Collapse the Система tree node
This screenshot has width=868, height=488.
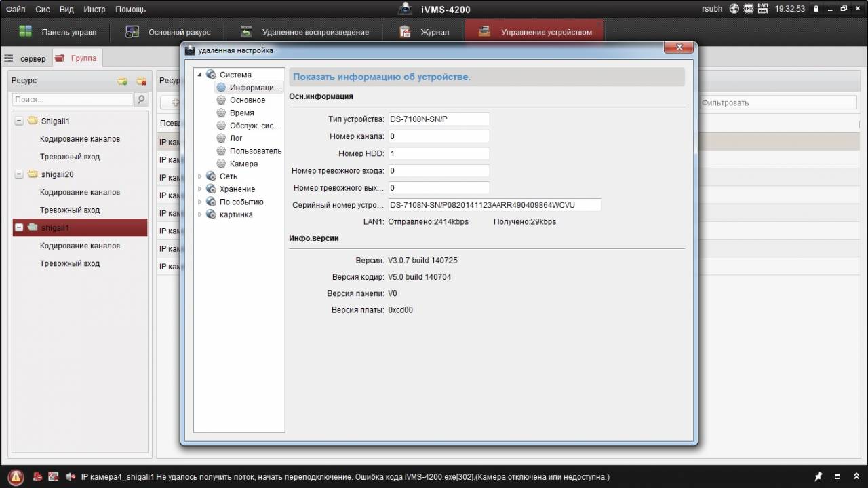click(200, 75)
